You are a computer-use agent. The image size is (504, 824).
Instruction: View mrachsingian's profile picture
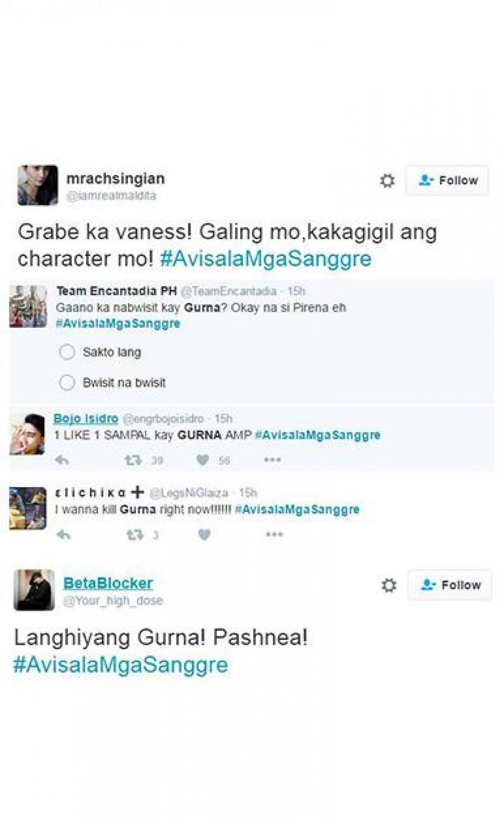tap(38, 185)
